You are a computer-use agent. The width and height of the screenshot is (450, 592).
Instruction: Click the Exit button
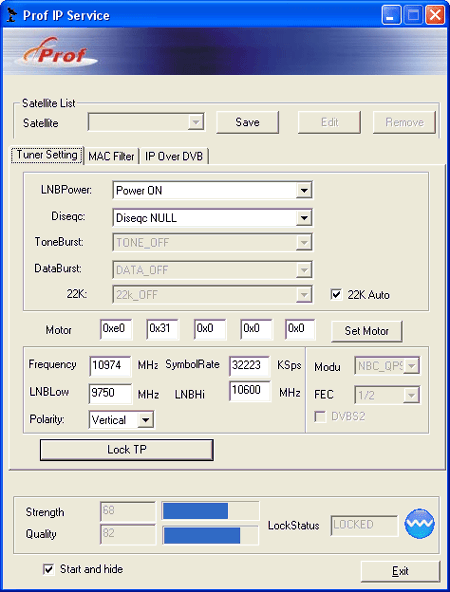point(401,571)
